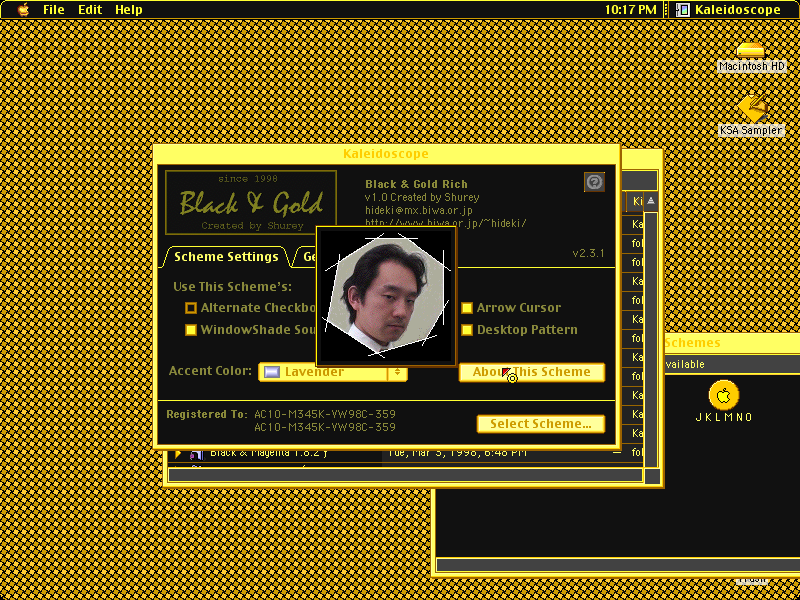Click the 'Black & Gold Rich' scheme name

(x=416, y=184)
